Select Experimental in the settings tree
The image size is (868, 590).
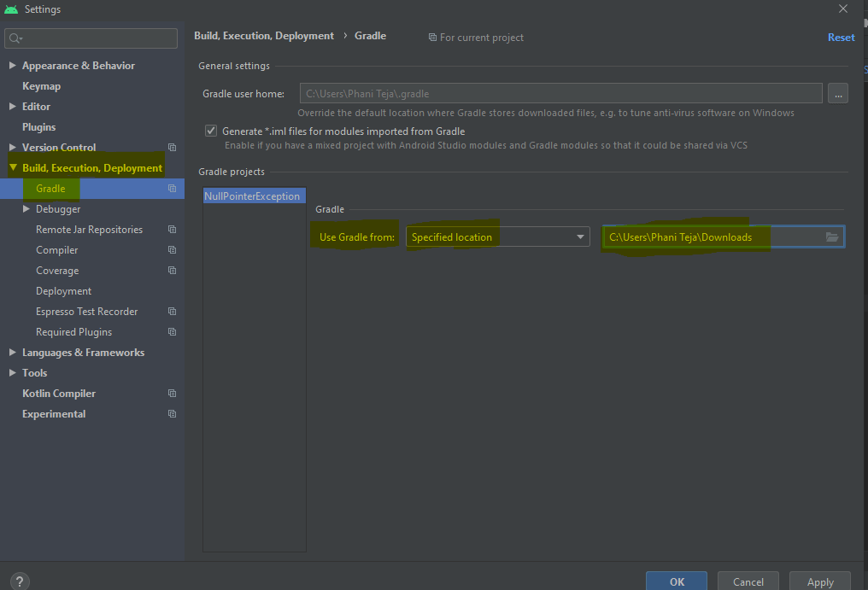pos(54,413)
